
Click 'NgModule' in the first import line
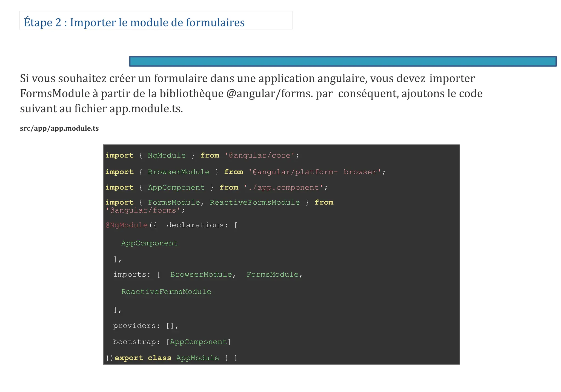(x=167, y=156)
